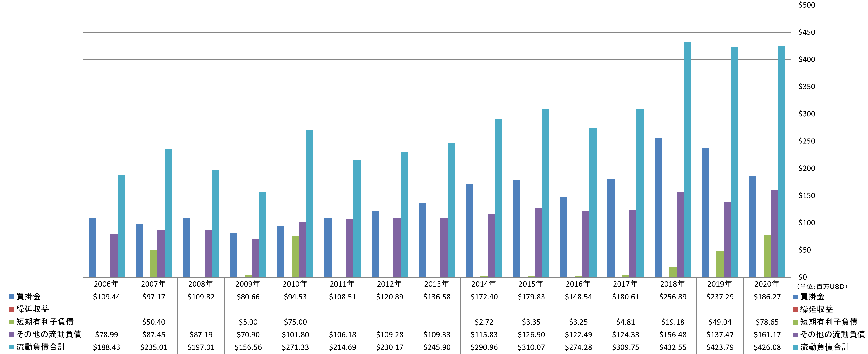
Task: Click the 2019年 column header
Action: click(x=720, y=284)
